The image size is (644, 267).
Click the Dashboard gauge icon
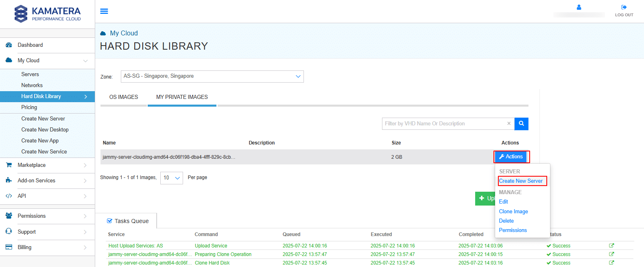coord(9,45)
